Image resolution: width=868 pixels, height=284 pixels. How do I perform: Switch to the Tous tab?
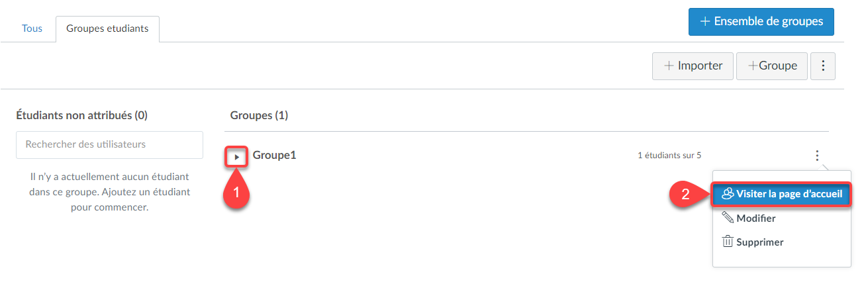coord(32,29)
